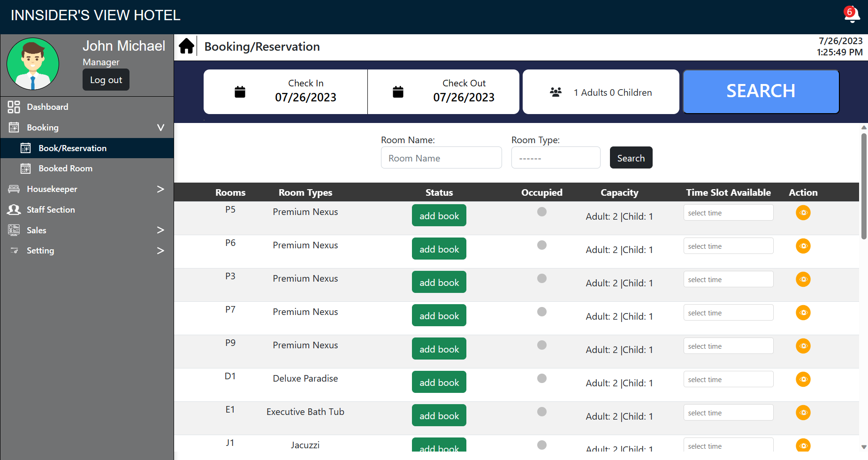View room D1 details with eye icon

pyautogui.click(x=803, y=379)
